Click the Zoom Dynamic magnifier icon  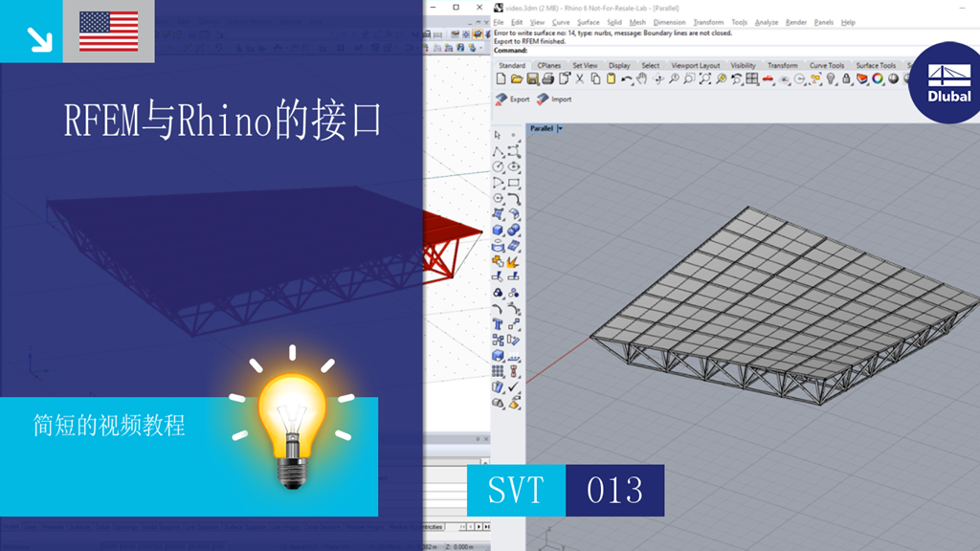pyautogui.click(x=674, y=79)
